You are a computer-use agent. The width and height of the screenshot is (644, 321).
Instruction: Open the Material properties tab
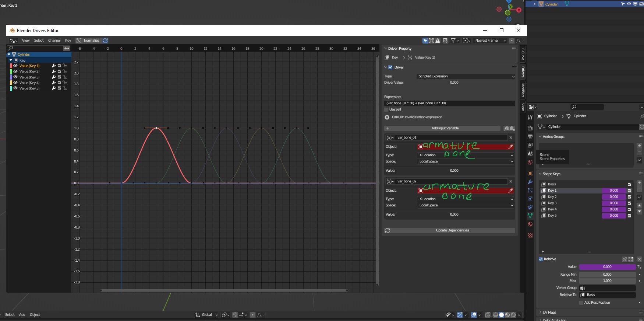530,224
